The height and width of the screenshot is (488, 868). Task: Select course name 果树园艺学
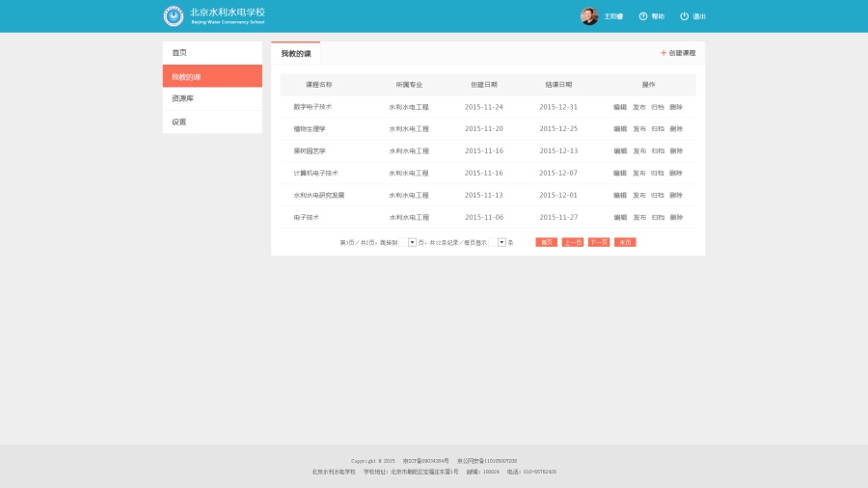310,150
